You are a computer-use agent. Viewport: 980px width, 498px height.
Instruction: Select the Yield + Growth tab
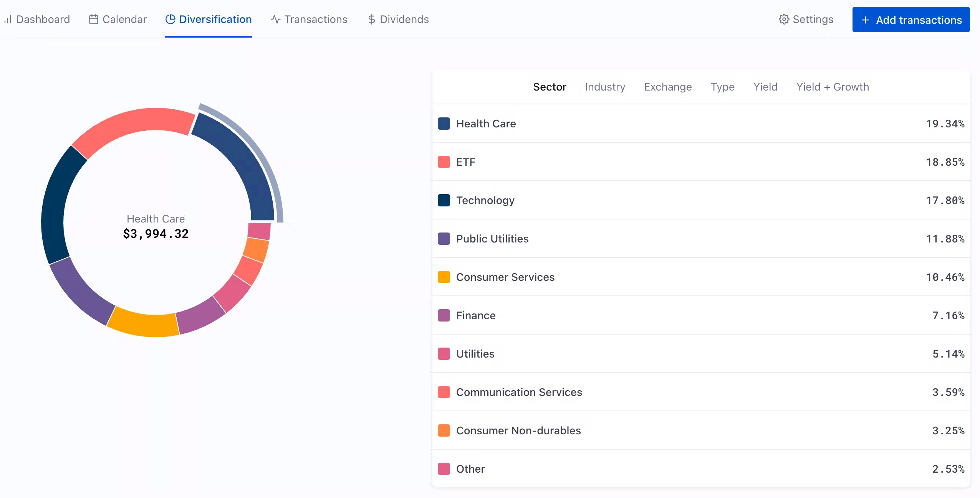[832, 87]
